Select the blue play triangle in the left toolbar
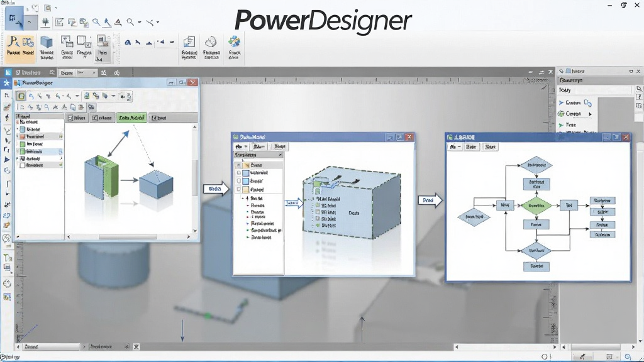 point(6,160)
